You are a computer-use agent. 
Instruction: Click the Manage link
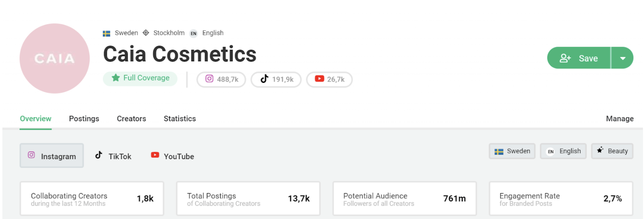620,119
